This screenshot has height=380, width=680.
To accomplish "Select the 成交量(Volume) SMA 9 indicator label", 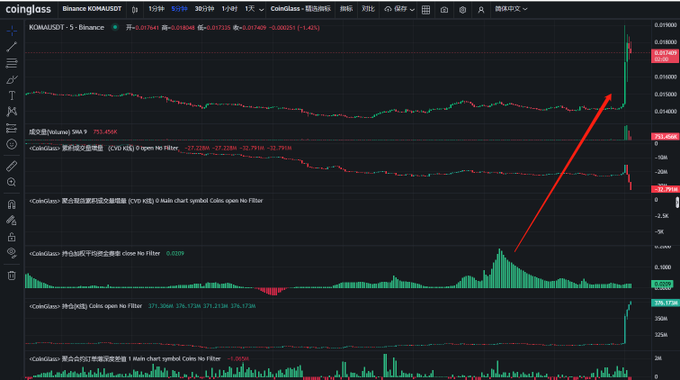I will pos(58,131).
